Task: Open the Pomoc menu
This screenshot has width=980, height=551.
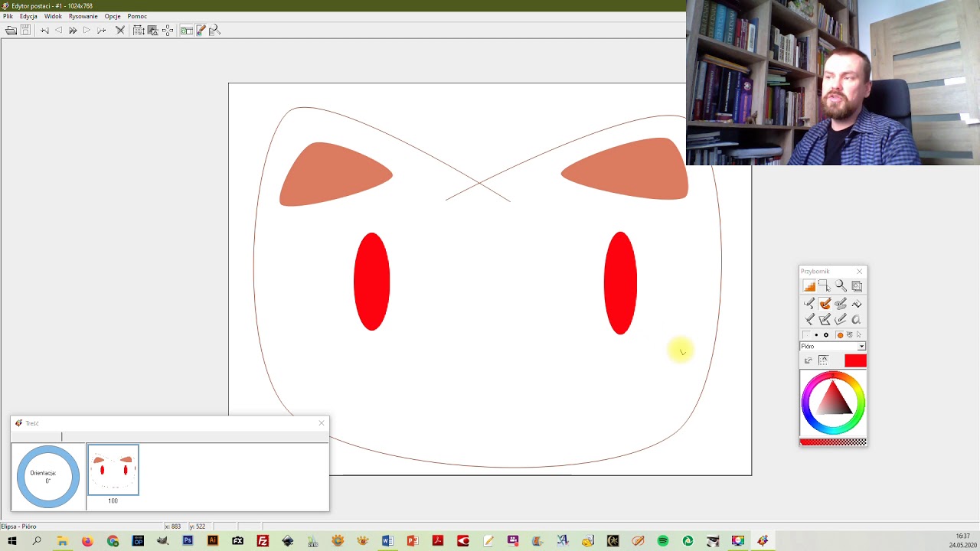Action: pos(137,16)
